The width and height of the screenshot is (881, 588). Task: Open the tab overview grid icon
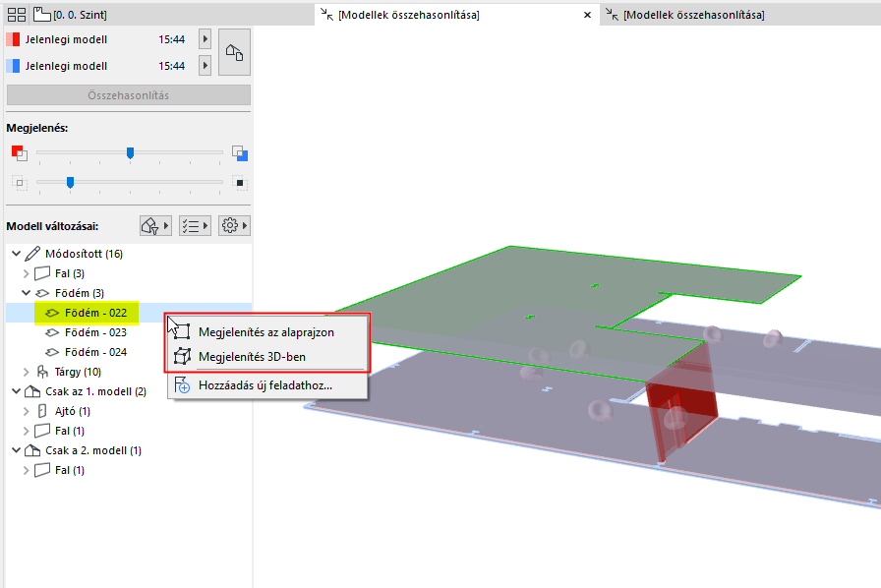pos(17,15)
